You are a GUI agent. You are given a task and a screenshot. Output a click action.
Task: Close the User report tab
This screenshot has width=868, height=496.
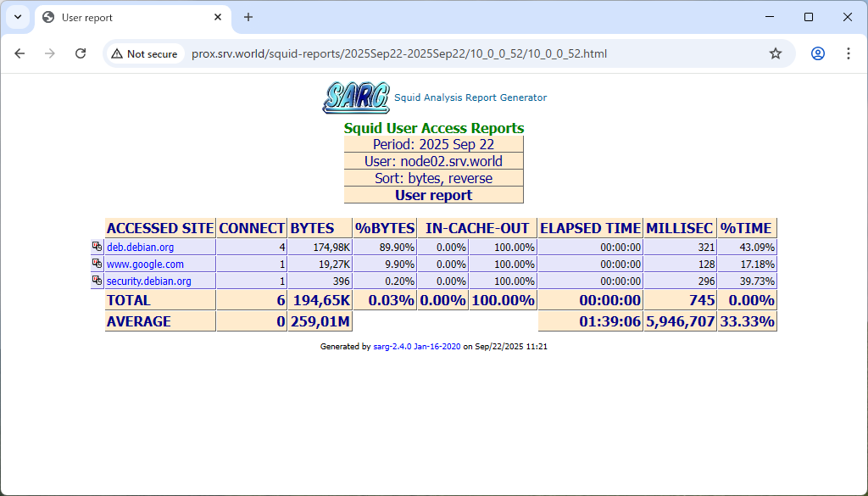click(218, 17)
